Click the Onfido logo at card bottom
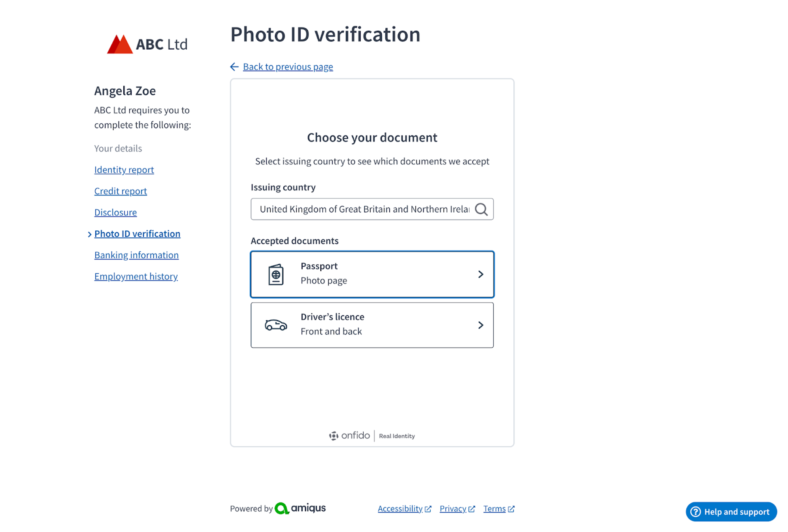The width and height of the screenshot is (788, 532). (349, 436)
